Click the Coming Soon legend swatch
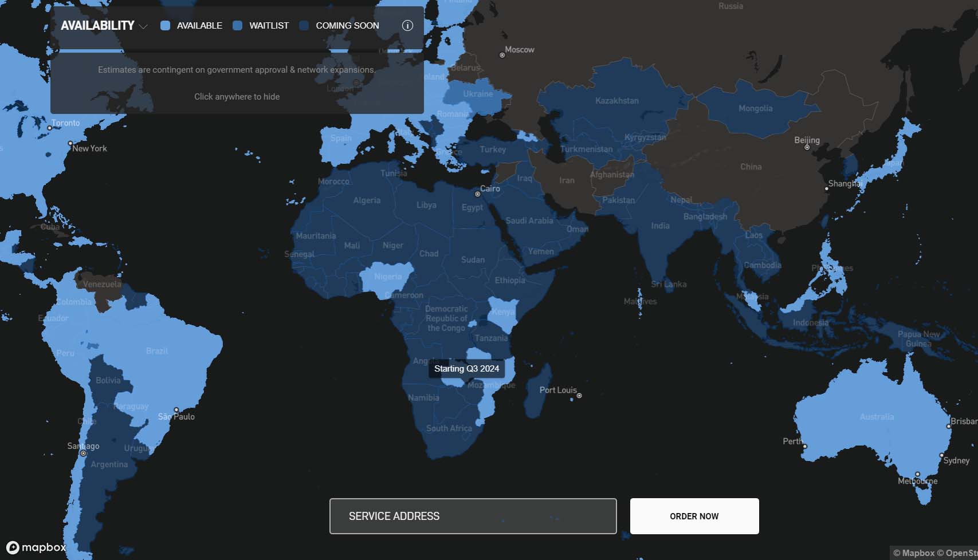The image size is (978, 560). pyautogui.click(x=304, y=26)
